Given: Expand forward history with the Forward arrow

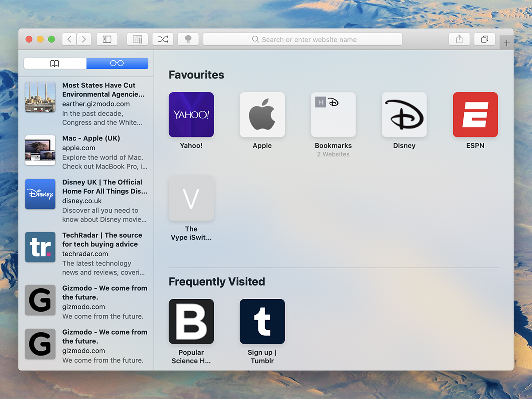Looking at the screenshot, I should pos(84,39).
